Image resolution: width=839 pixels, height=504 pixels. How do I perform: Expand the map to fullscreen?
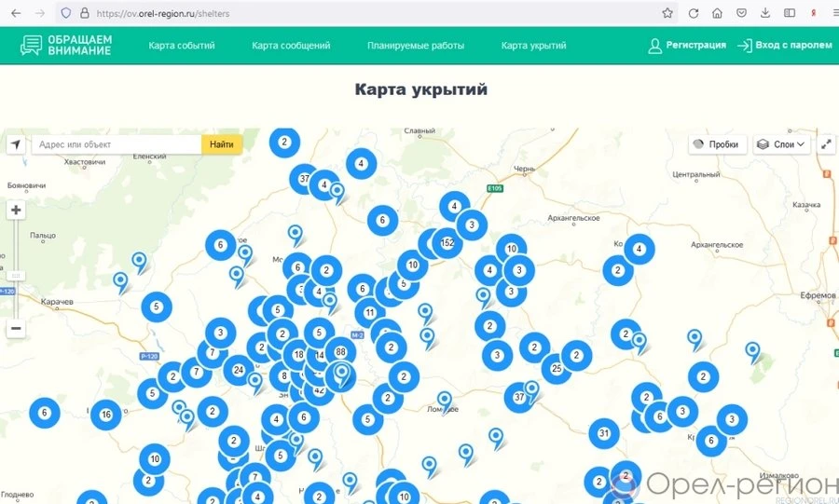[826, 144]
